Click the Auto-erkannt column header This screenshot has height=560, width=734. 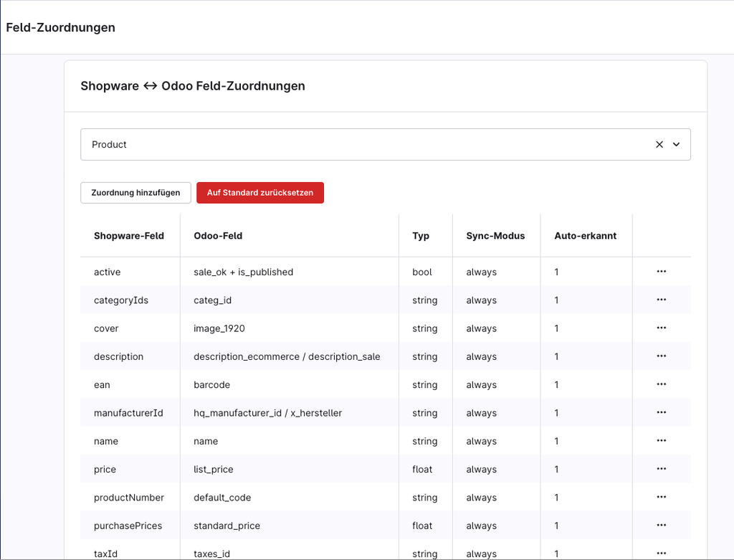[x=585, y=235]
